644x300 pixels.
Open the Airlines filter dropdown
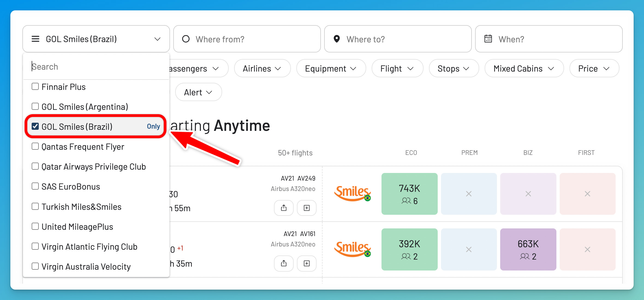click(x=262, y=68)
